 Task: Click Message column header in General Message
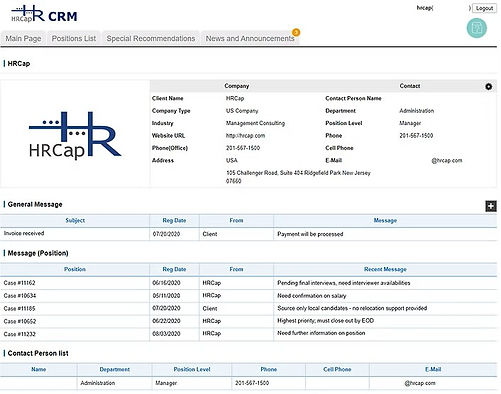click(x=385, y=220)
